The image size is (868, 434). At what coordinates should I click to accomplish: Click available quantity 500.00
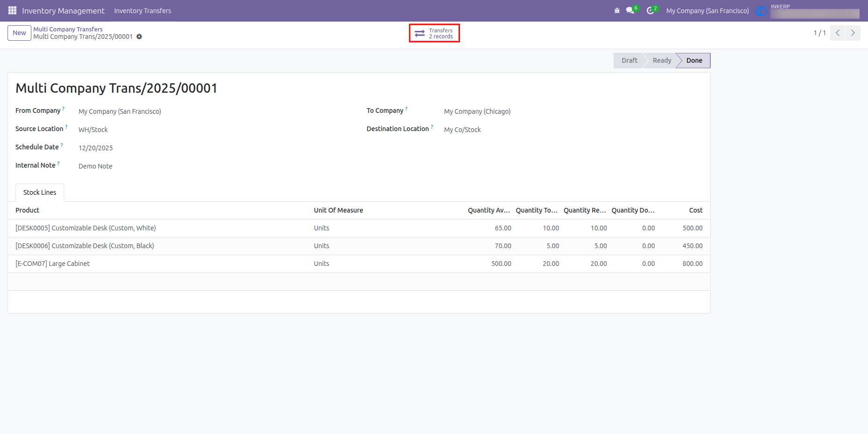click(x=501, y=264)
